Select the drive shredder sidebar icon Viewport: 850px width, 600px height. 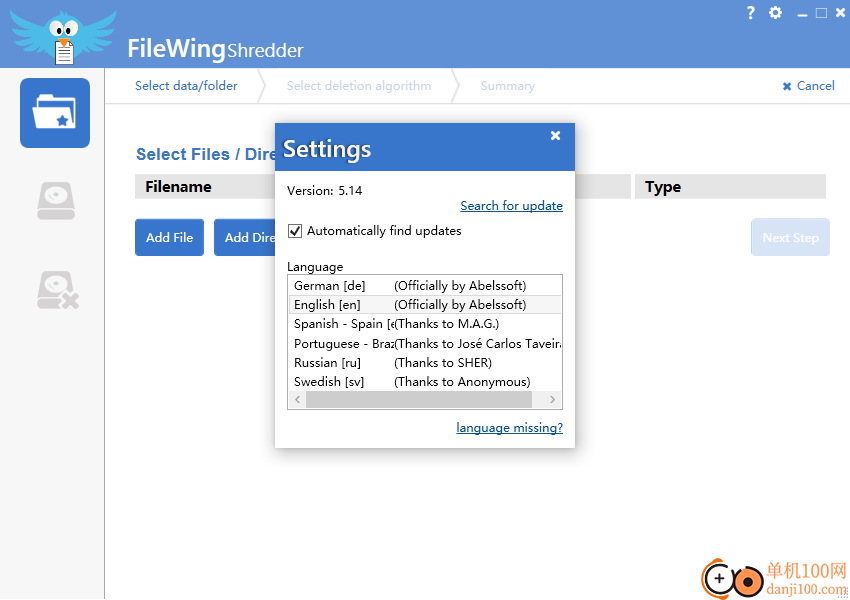[56, 201]
